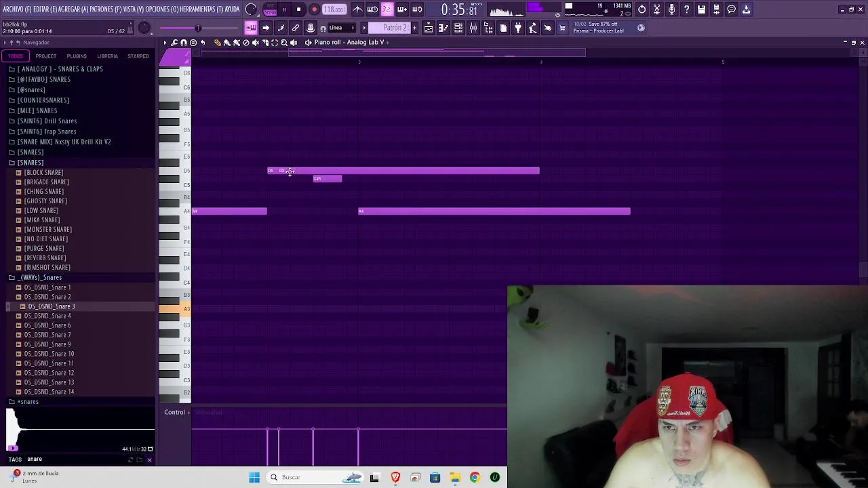The image size is (868, 488).
Task: Select the OS_DSND_Snare 12 sample
Action: point(49,373)
